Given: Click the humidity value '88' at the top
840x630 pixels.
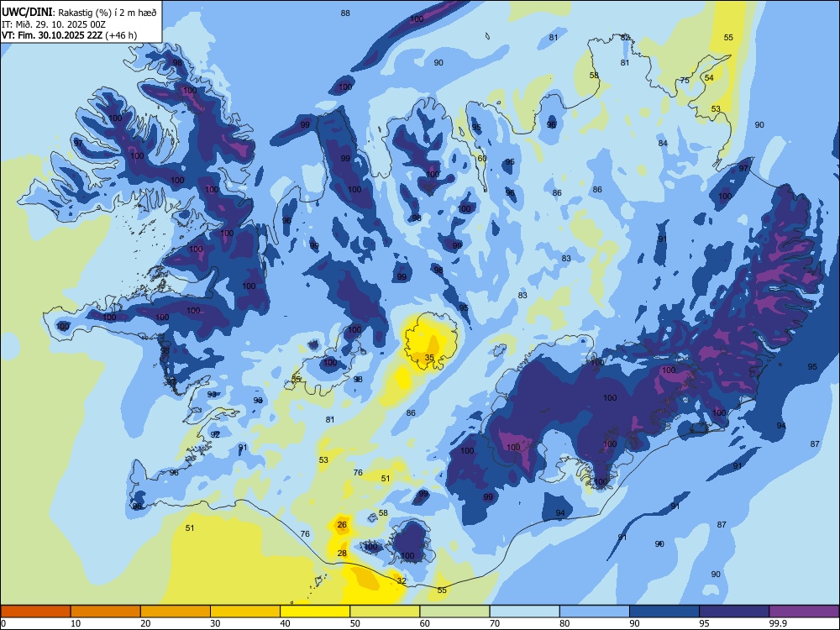Looking at the screenshot, I should [x=345, y=13].
